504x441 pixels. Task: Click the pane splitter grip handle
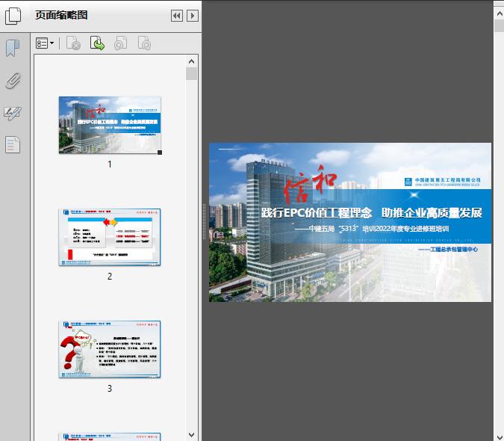pyautogui.click(x=204, y=222)
